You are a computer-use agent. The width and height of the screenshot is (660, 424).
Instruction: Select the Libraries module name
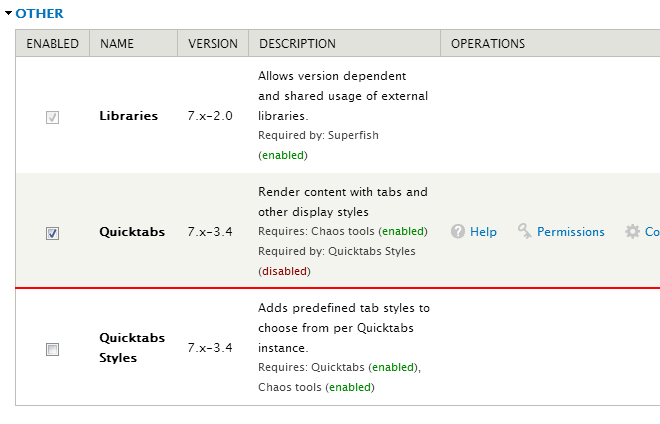(x=128, y=116)
